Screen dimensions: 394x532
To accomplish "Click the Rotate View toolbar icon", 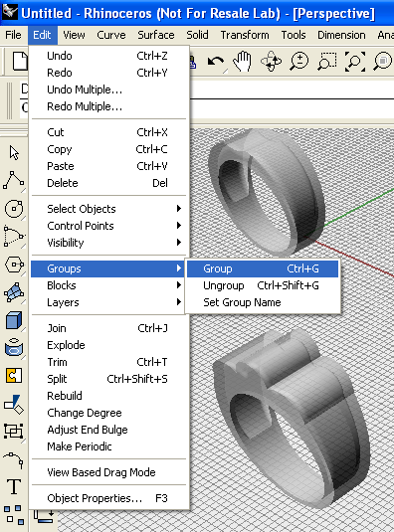I will 271,62.
